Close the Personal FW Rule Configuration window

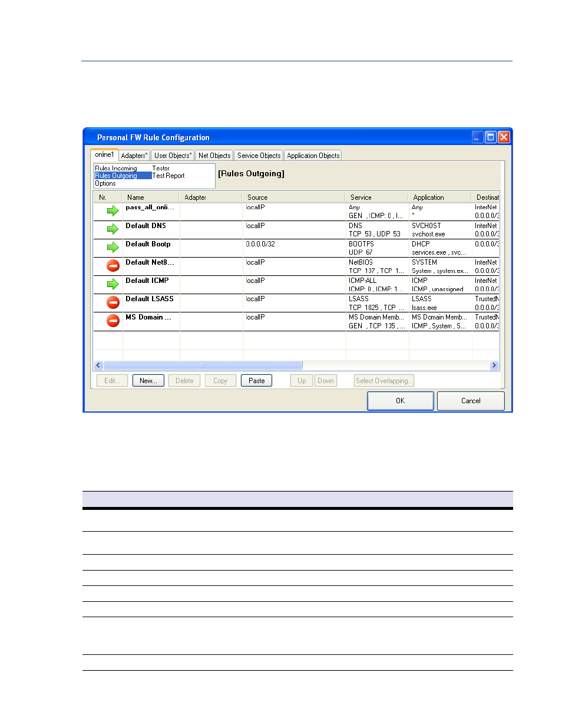504,137
